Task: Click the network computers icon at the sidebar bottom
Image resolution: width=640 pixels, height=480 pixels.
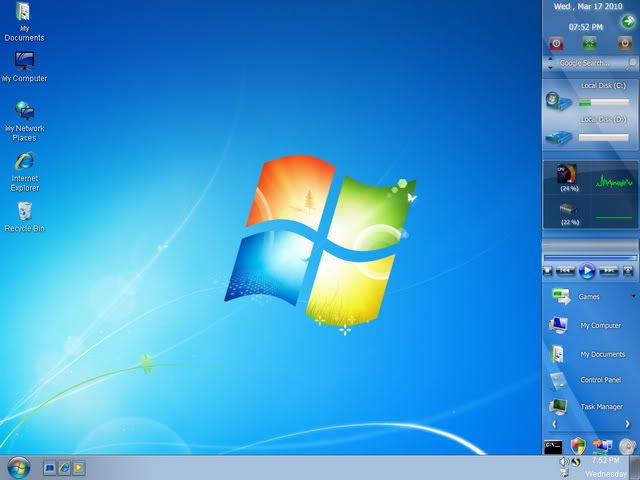Action: (x=602, y=447)
